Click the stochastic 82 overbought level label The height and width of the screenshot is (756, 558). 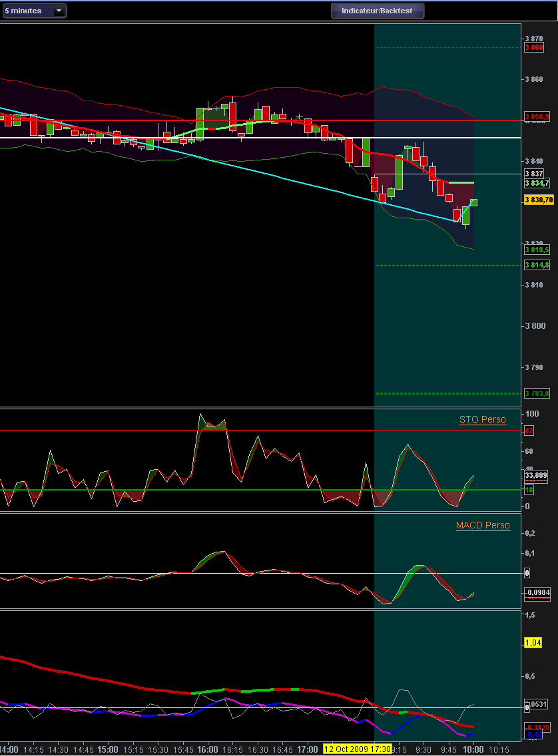pos(529,431)
